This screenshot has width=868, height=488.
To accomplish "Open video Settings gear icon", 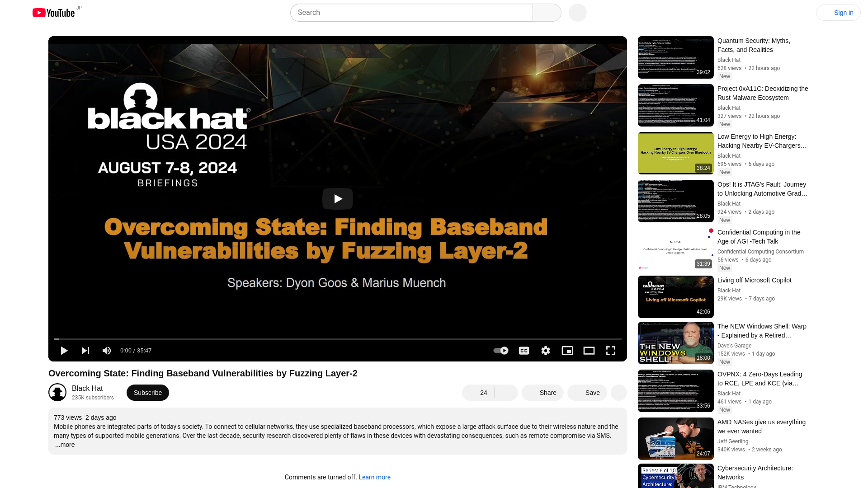I will (x=546, y=350).
